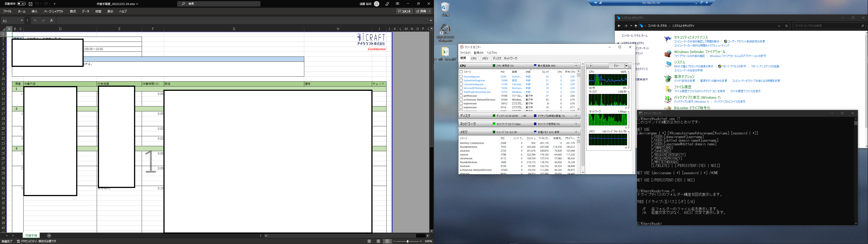Open the 電源オプション link
The image size is (868, 244).
684,77
